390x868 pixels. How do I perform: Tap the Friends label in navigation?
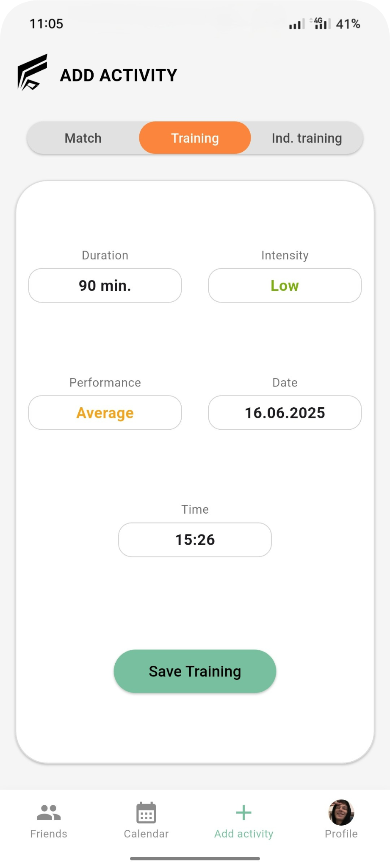tap(49, 834)
